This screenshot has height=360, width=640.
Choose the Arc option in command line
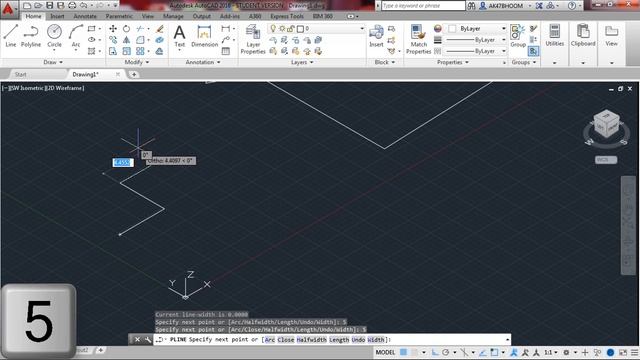(269, 340)
